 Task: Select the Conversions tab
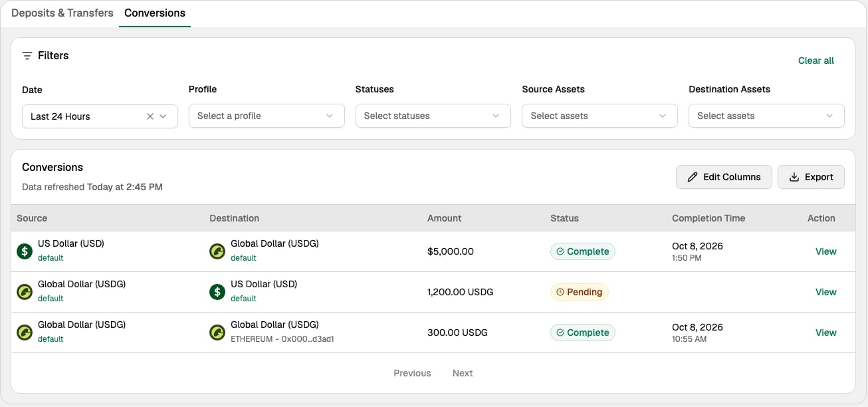[x=155, y=13]
